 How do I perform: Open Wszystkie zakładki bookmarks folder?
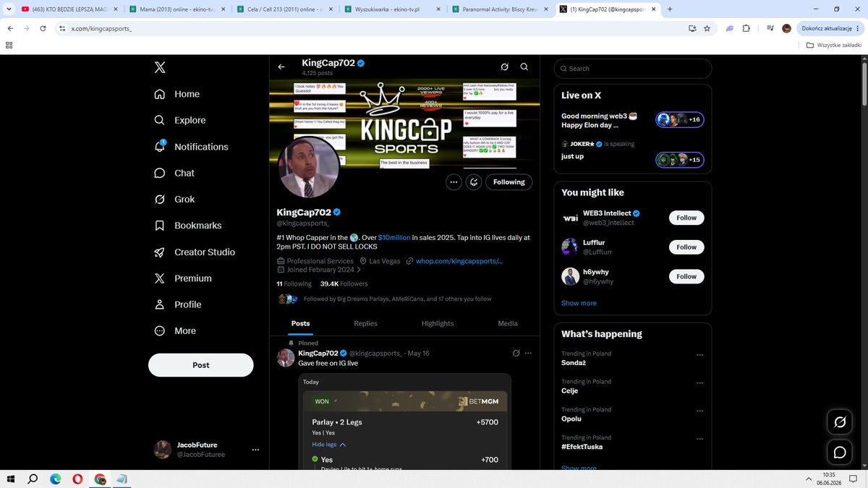[x=835, y=45]
